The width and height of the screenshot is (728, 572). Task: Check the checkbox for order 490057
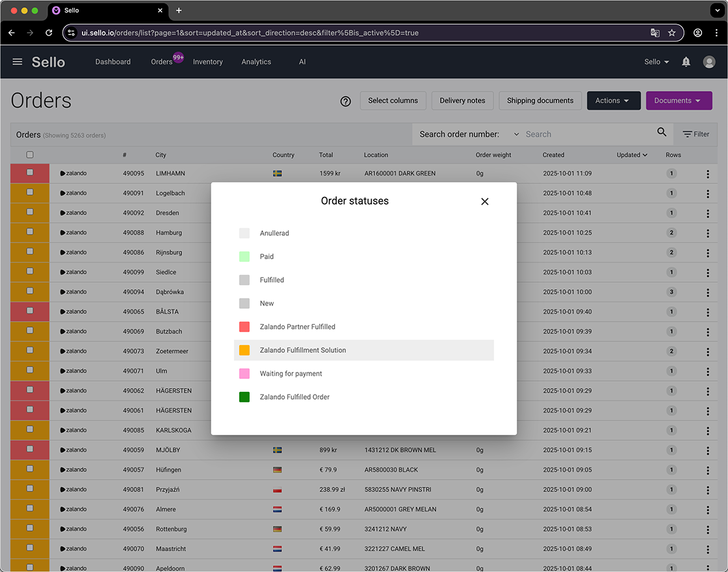point(29,469)
